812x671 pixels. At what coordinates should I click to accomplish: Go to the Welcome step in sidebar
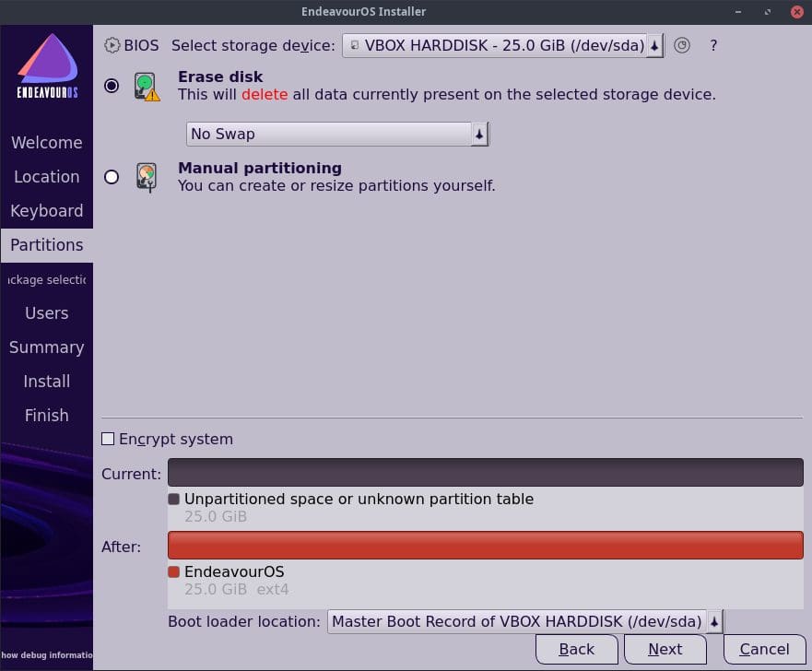[x=47, y=142]
